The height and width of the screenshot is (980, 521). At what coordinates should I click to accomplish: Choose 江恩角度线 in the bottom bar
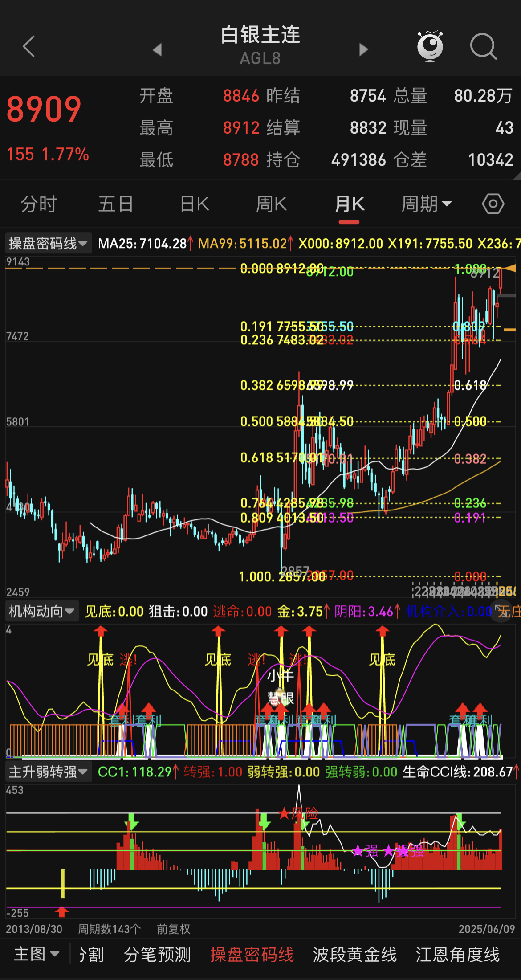458,954
